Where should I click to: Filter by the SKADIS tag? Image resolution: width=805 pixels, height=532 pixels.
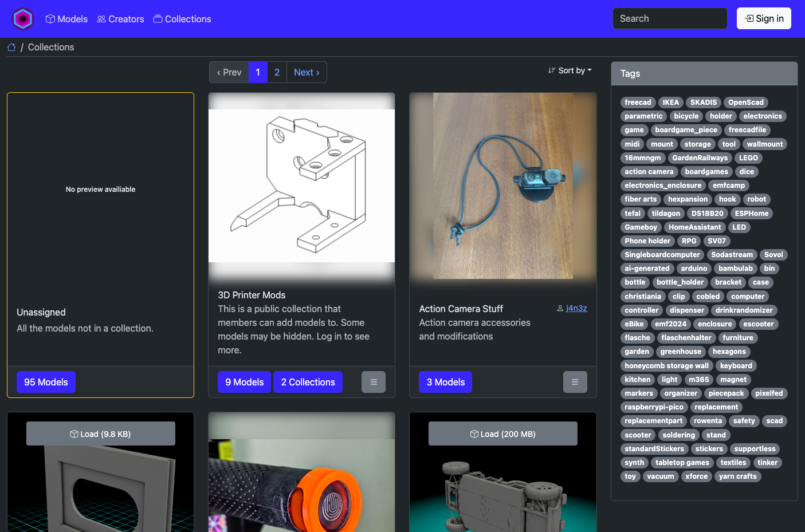703,103
